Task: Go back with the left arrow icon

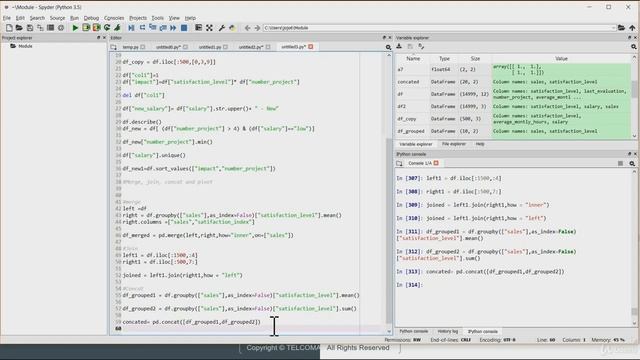Action: 247,28
